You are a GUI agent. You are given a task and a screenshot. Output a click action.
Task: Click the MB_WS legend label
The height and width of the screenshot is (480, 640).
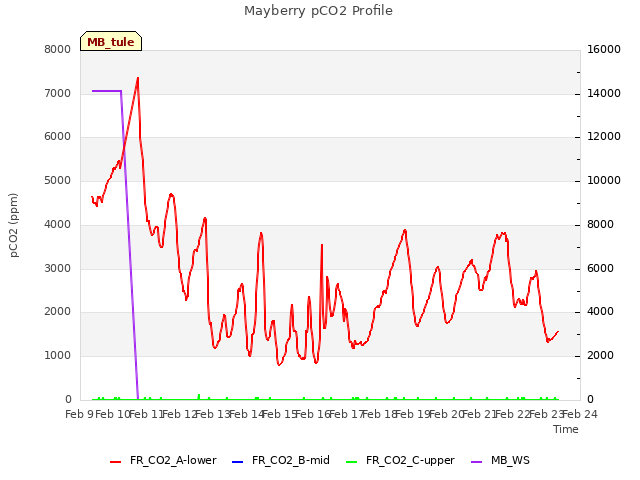pyautogui.click(x=510, y=460)
